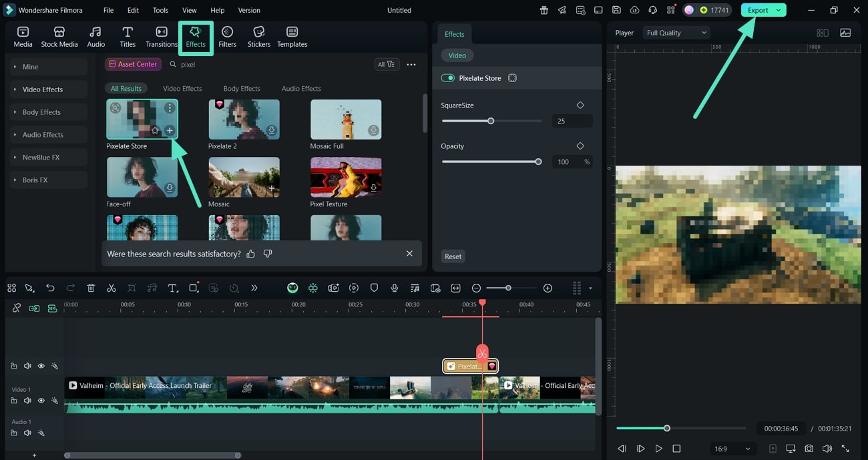868x460 pixels.
Task: Hide the Video 1 track with eye icon
Action: (41, 401)
